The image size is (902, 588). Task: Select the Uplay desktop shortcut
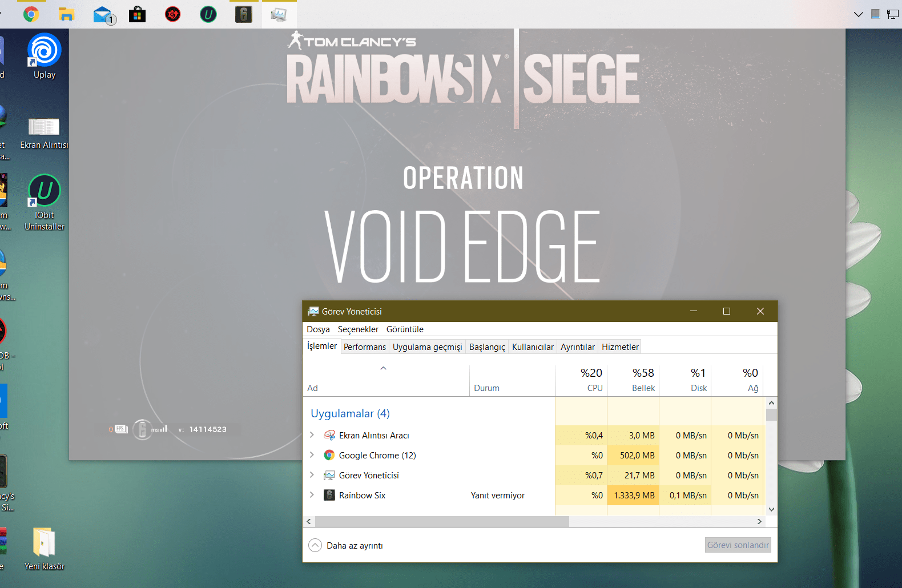[x=45, y=56]
